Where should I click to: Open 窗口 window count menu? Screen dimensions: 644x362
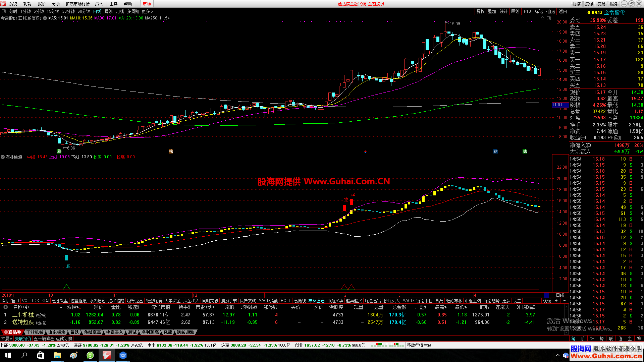[x=15, y=301]
